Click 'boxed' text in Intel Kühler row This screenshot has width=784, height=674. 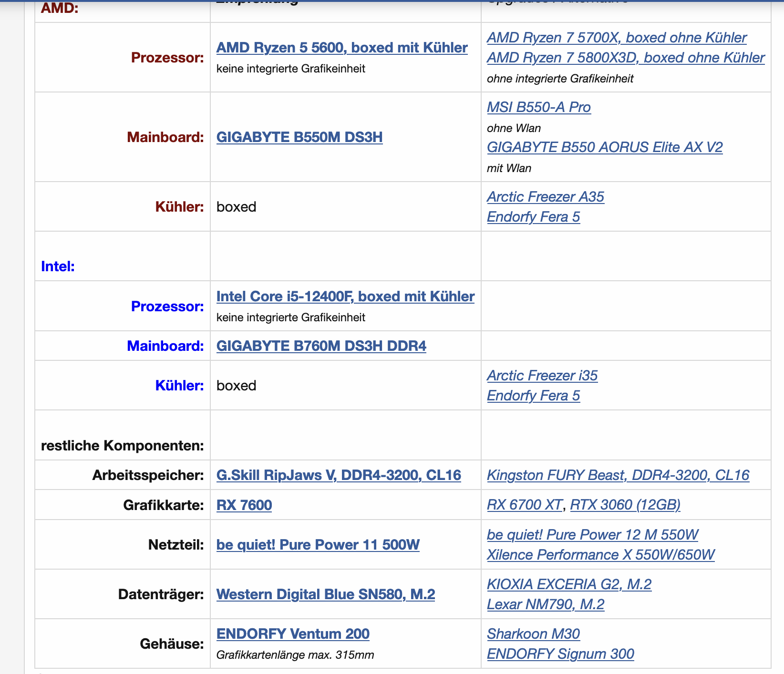click(x=236, y=386)
